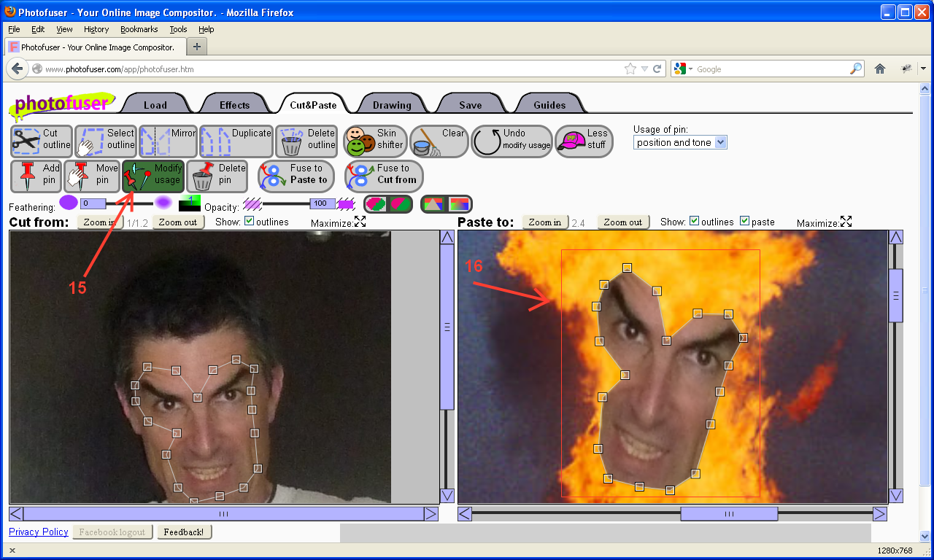934x560 pixels.
Task: Open the Skin shifter tool
Action: 374,141
